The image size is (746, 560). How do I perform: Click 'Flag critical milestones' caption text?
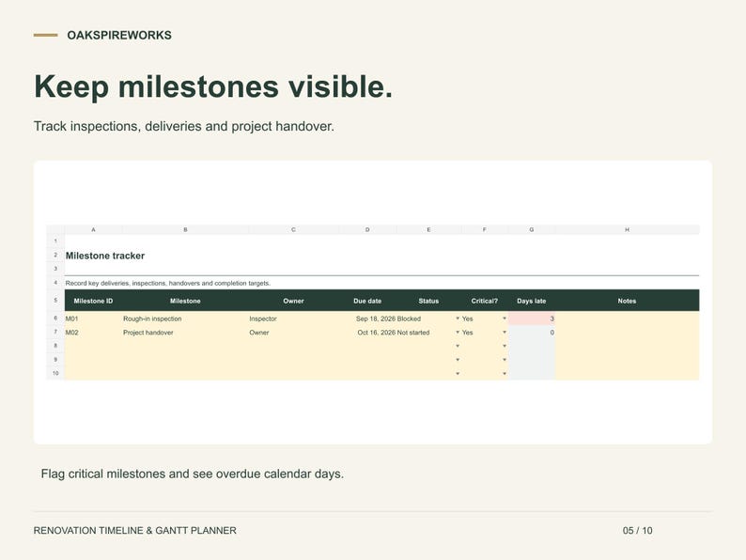pos(193,474)
